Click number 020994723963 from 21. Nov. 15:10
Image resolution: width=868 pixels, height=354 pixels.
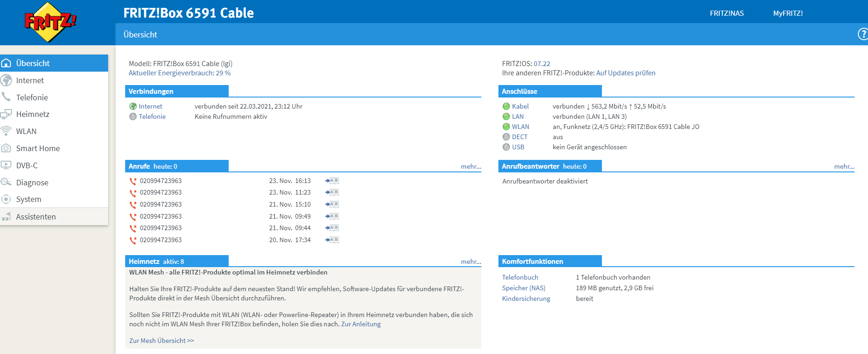pos(161,204)
